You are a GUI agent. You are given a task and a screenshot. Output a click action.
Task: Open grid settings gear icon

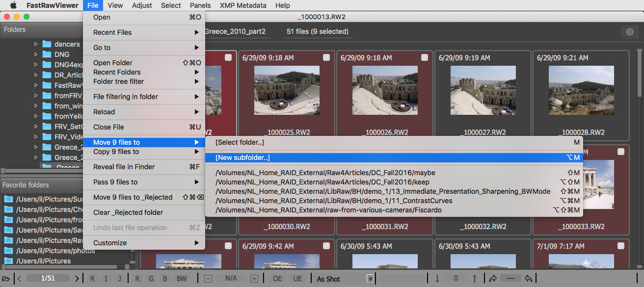click(630, 32)
